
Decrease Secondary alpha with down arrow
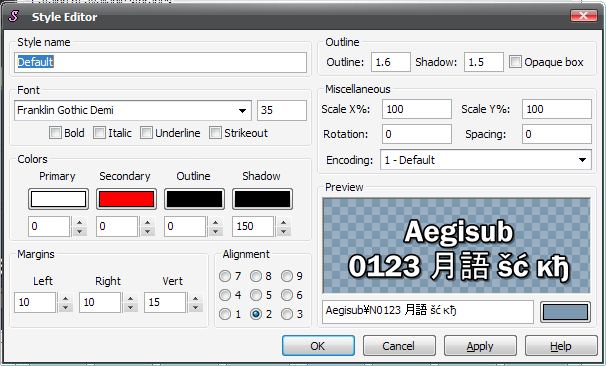click(147, 231)
